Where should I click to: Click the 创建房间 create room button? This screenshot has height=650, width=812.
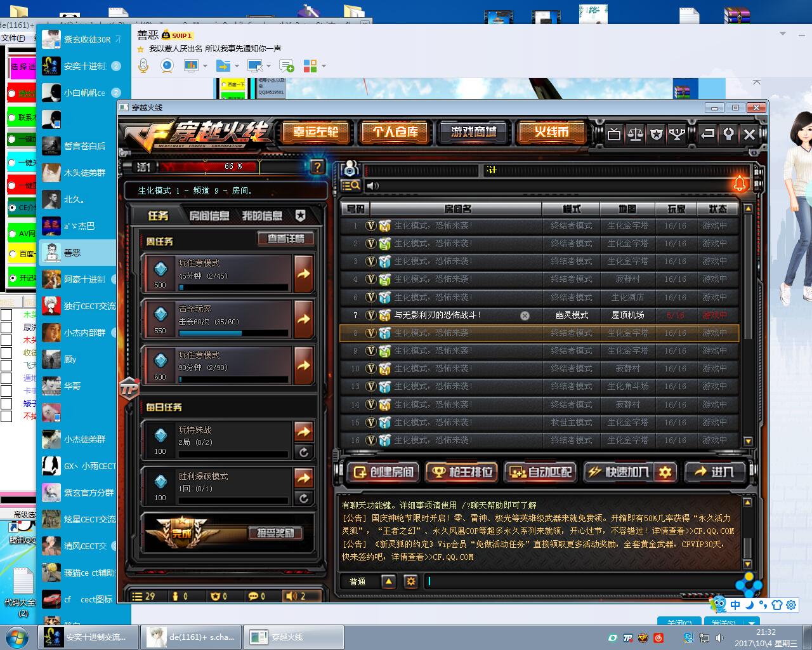pos(383,472)
